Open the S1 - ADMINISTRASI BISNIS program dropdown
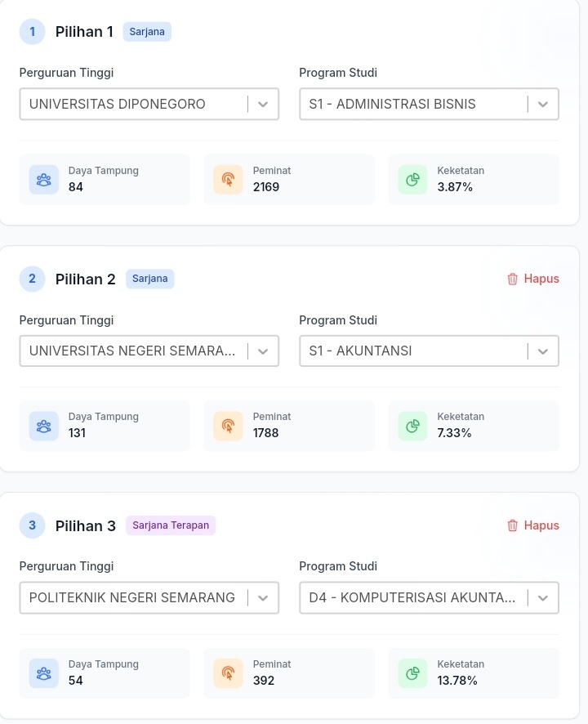Viewport: 588px width, 724px height. coord(429,104)
